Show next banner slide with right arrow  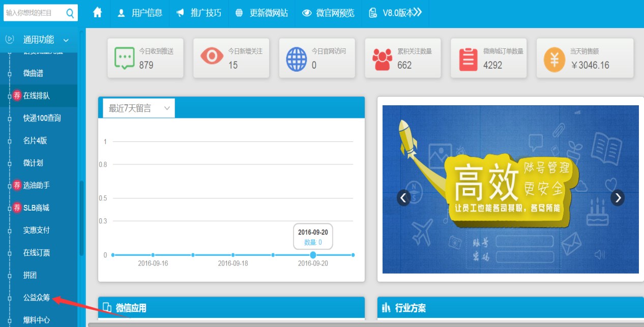pyautogui.click(x=618, y=197)
